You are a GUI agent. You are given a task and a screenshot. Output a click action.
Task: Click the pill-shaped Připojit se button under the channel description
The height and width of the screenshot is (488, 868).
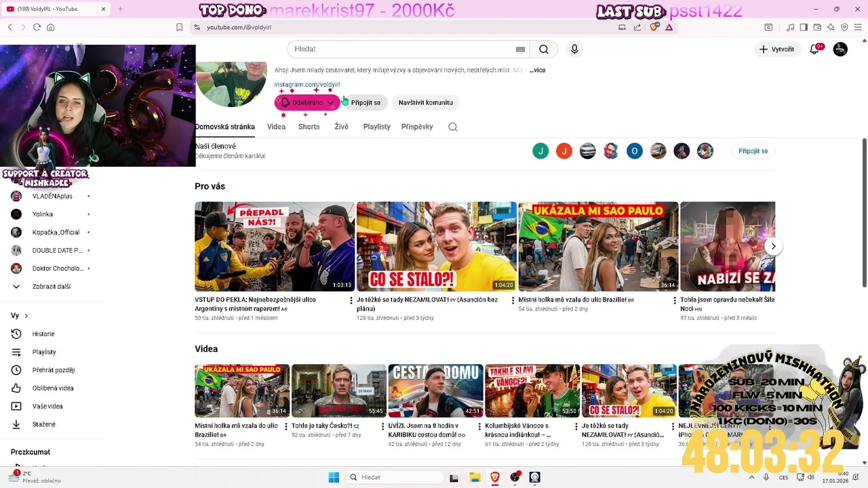pyautogui.click(x=366, y=102)
